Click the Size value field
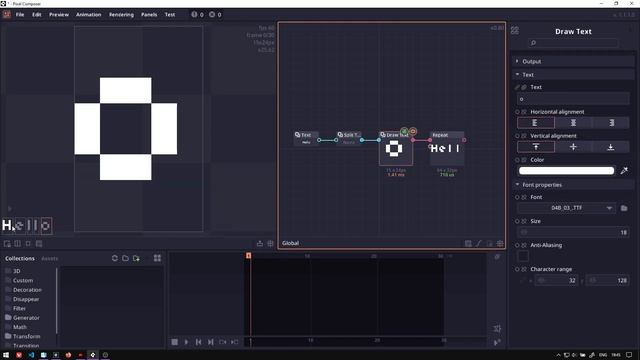The image size is (640, 360). click(573, 232)
